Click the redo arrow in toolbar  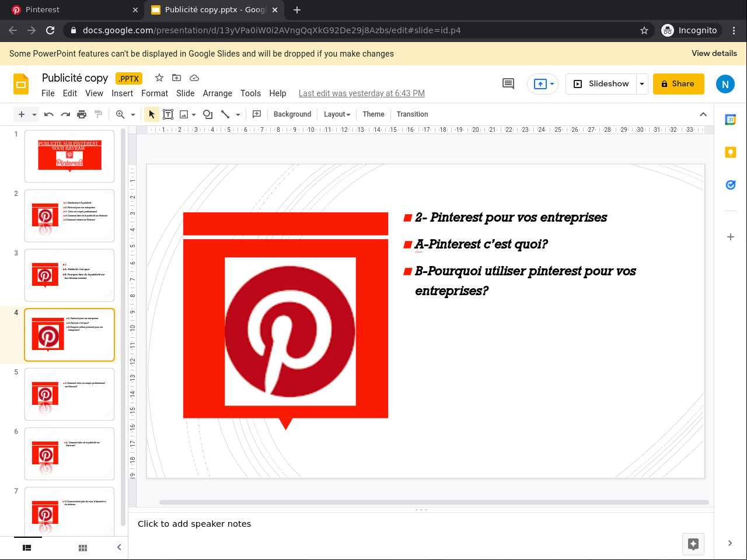click(x=65, y=114)
